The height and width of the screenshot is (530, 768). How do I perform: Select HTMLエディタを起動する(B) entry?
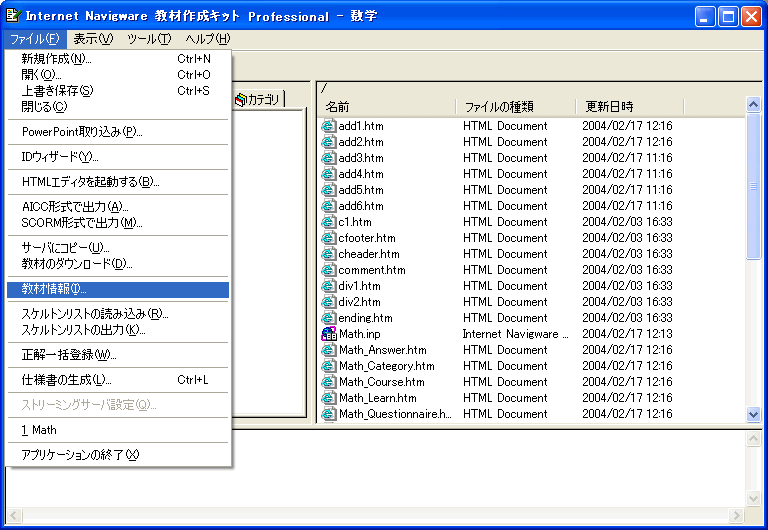[x=118, y=182]
